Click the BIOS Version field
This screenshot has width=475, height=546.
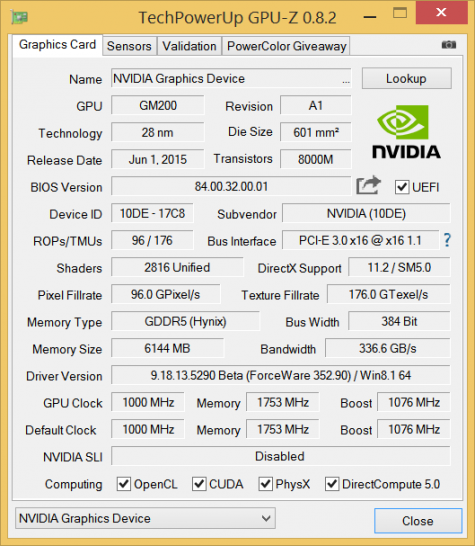[x=231, y=186]
